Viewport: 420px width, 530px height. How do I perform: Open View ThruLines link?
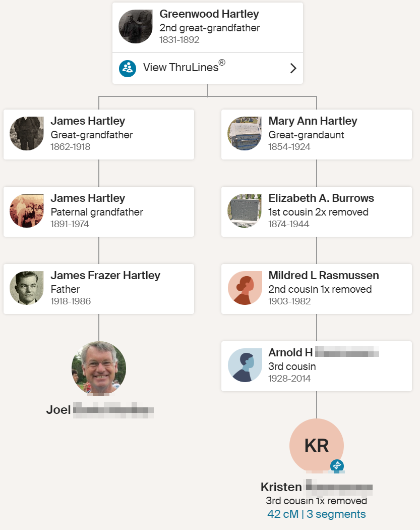[184, 67]
